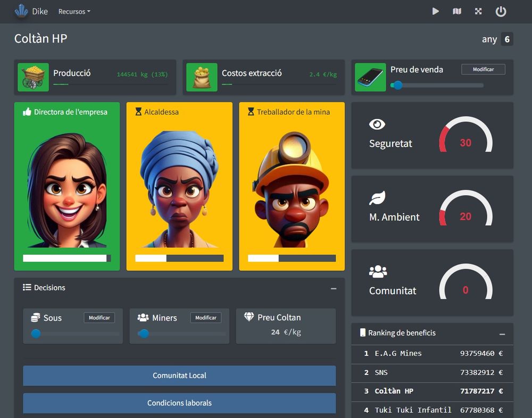Select the Directora de l'empresa portrait card
The height and width of the screenshot is (418, 532).
[67, 186]
